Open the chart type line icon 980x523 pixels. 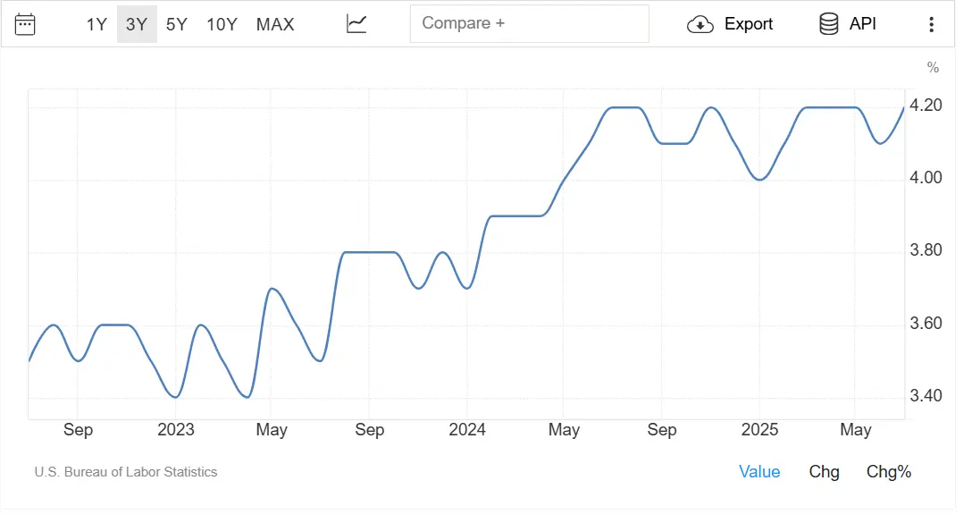tap(356, 24)
